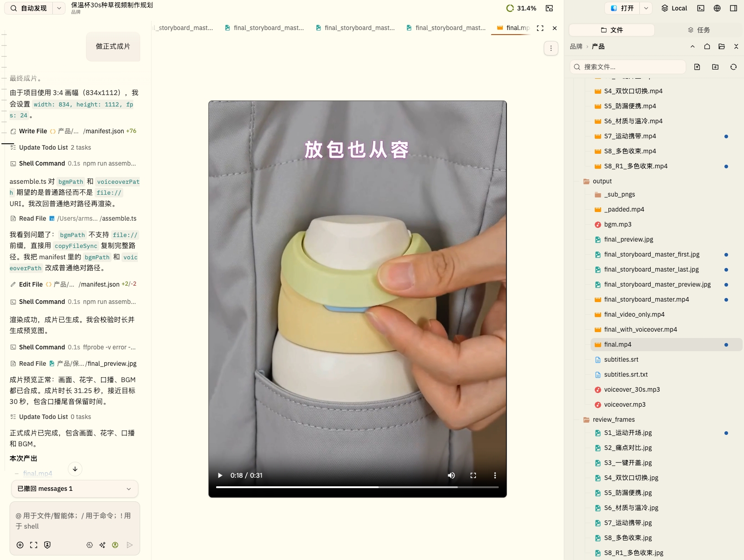Go up one directory level
This screenshot has width=744, height=560.
693,46
